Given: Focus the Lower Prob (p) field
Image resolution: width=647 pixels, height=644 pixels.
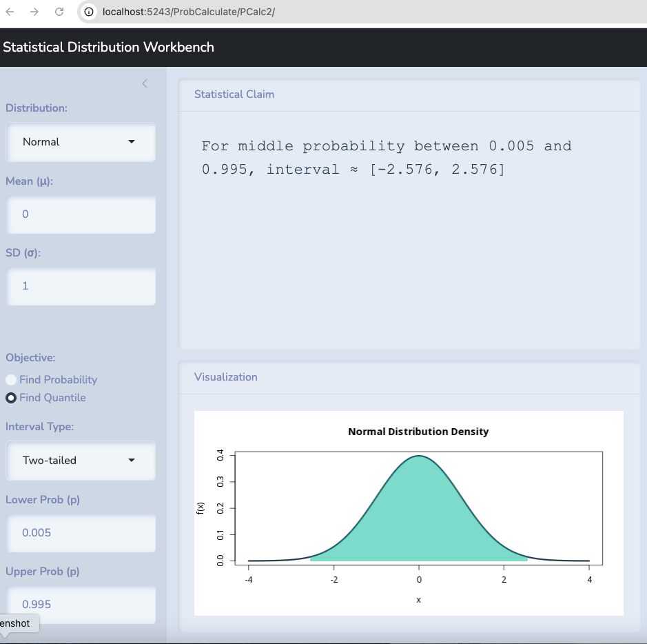Looking at the screenshot, I should coord(81,533).
